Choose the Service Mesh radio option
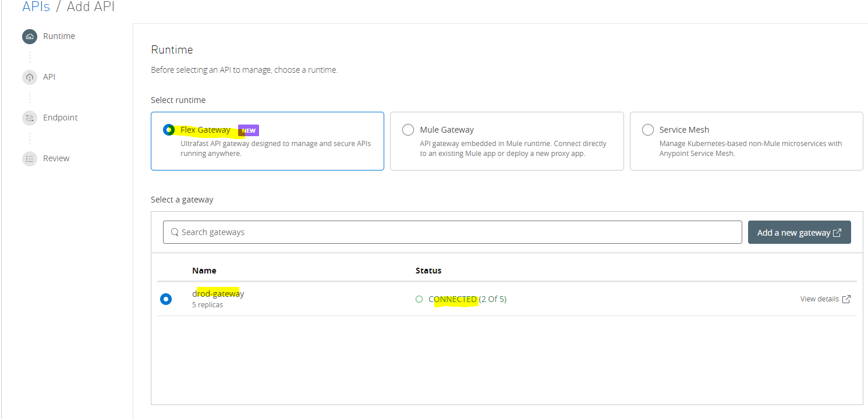 tap(647, 130)
